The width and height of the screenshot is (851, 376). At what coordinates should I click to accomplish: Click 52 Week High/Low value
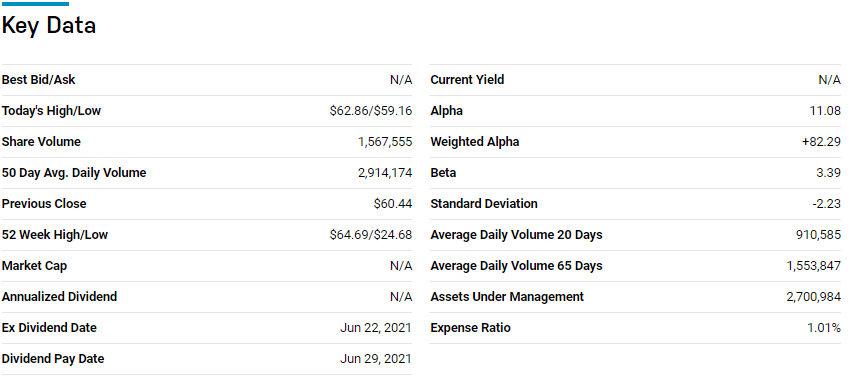(371, 234)
